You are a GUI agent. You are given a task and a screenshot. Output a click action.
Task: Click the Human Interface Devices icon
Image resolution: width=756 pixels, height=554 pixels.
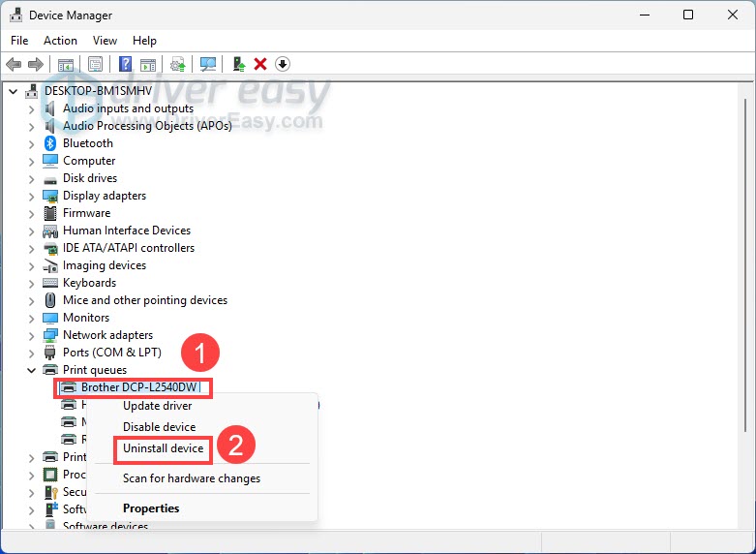(x=50, y=231)
